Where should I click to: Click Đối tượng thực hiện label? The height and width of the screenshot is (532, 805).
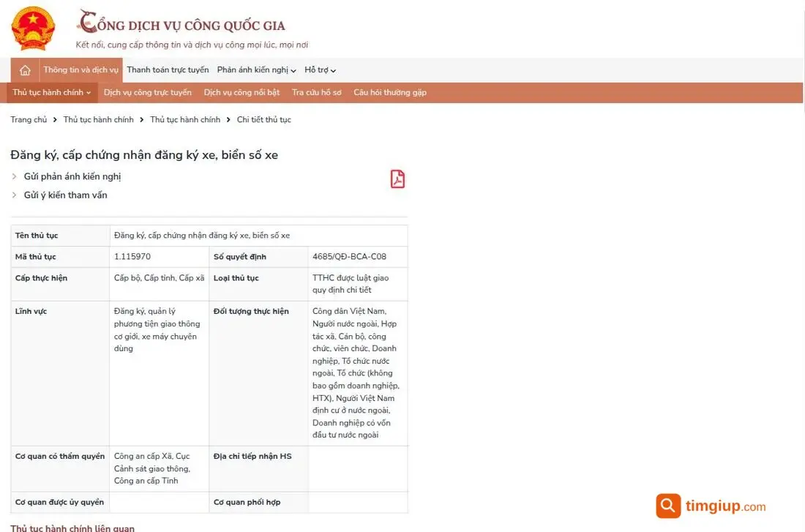(x=251, y=311)
